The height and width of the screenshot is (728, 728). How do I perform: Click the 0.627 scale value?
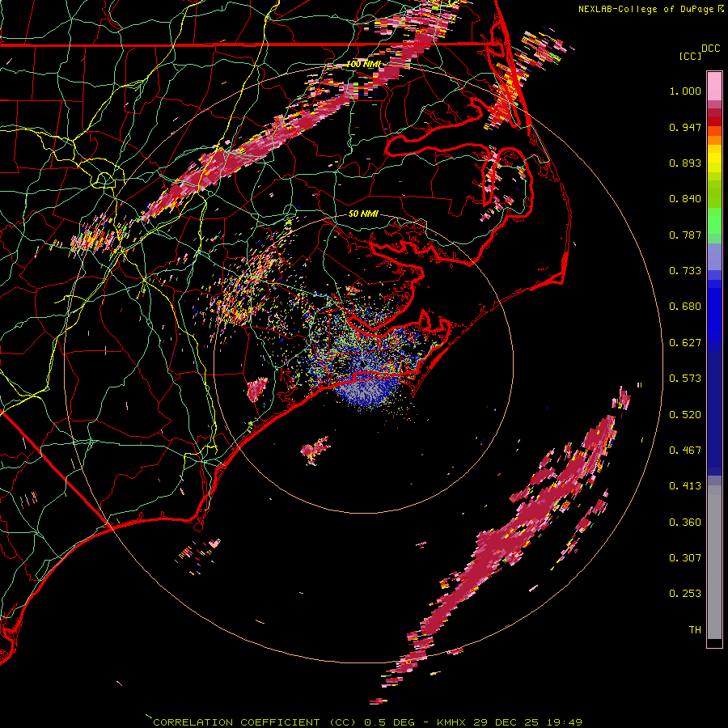[x=685, y=343]
